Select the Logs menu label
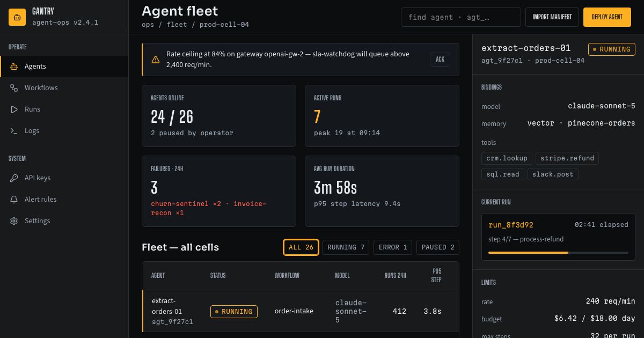The width and height of the screenshot is (644, 338). (32, 131)
